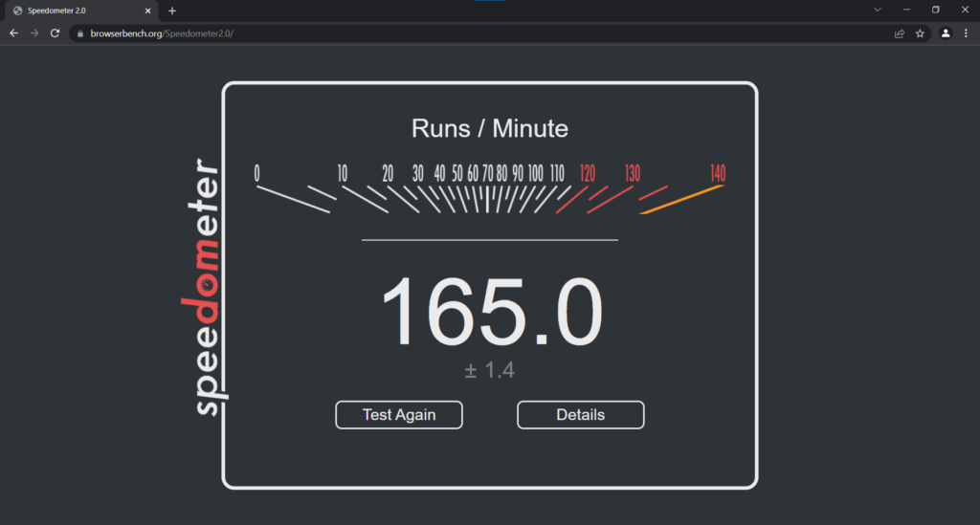Open the Details view
This screenshot has height=525, width=980.
tap(581, 415)
